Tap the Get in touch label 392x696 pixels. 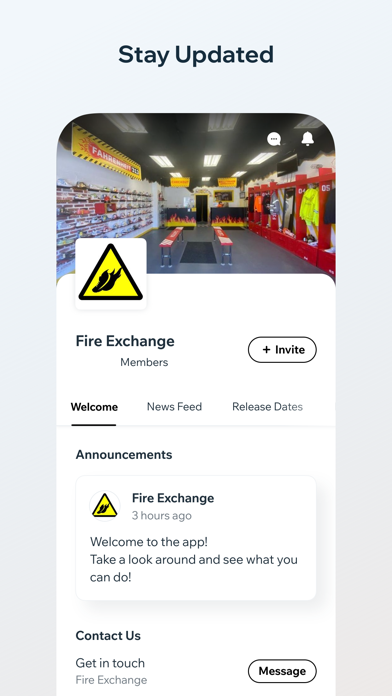pyautogui.click(x=110, y=663)
